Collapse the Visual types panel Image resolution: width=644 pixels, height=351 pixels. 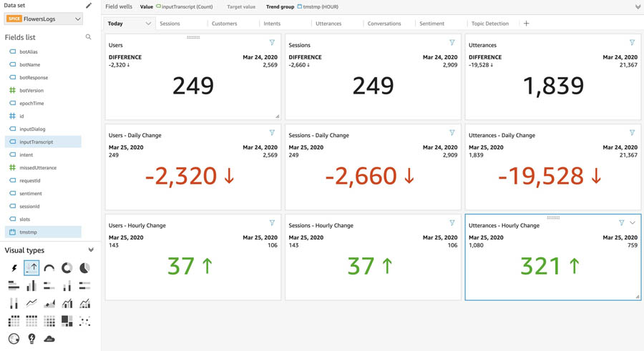tap(91, 250)
